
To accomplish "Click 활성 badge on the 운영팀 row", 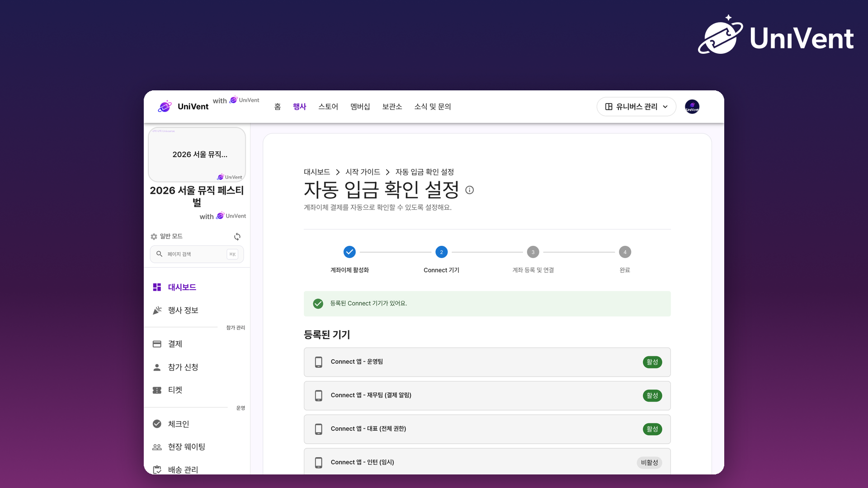I will click(x=652, y=362).
